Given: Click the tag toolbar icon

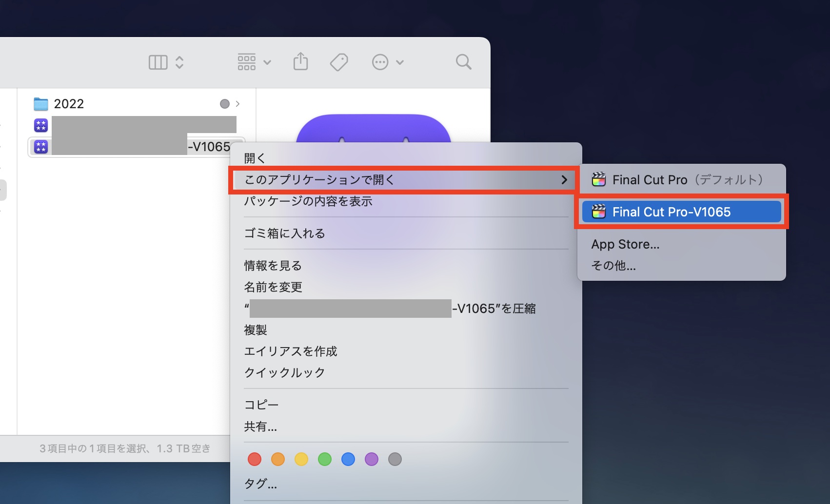Looking at the screenshot, I should tap(339, 62).
